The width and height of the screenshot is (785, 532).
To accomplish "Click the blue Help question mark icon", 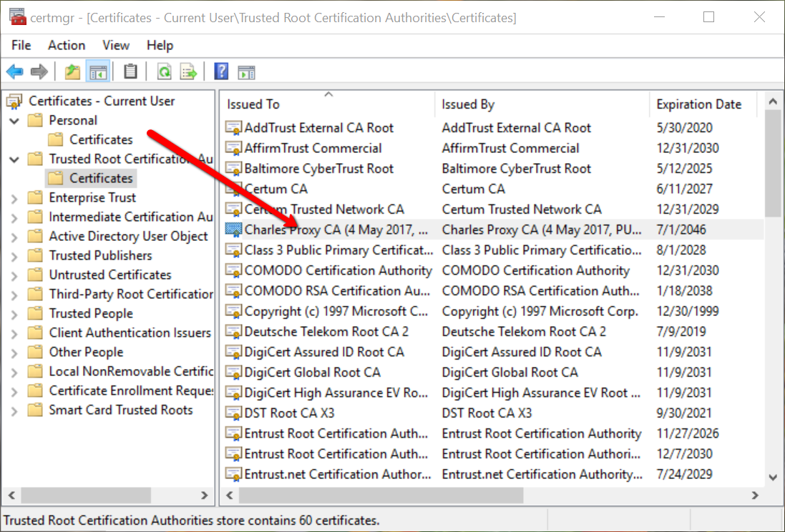I will (221, 72).
